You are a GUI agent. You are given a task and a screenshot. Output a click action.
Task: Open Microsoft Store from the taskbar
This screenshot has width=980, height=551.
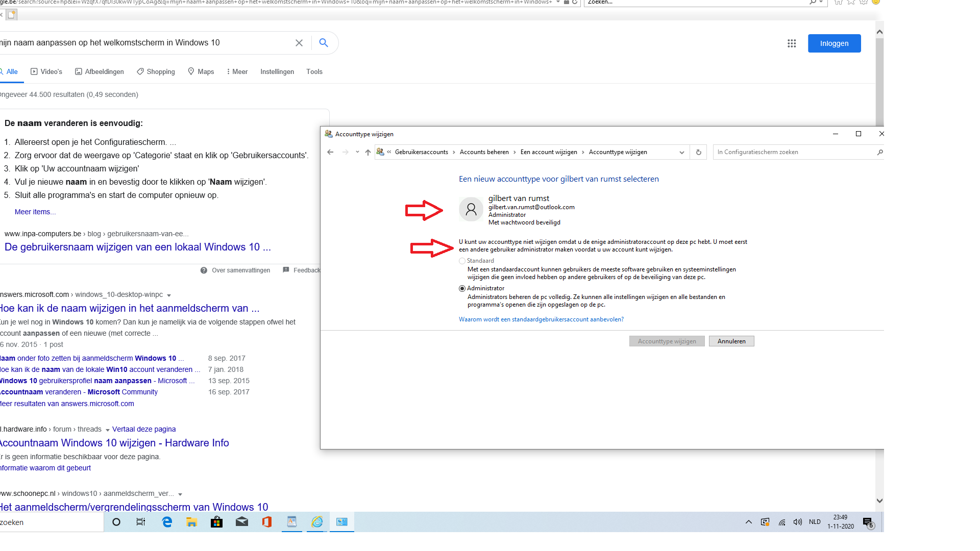pos(216,522)
